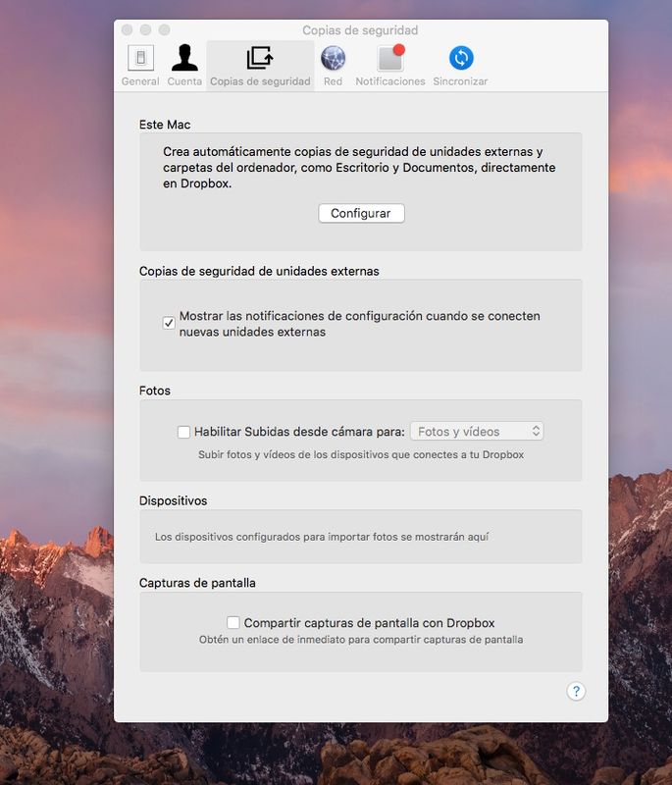Click the window title Copias de seguridad
This screenshot has height=785, width=672.
(360, 30)
